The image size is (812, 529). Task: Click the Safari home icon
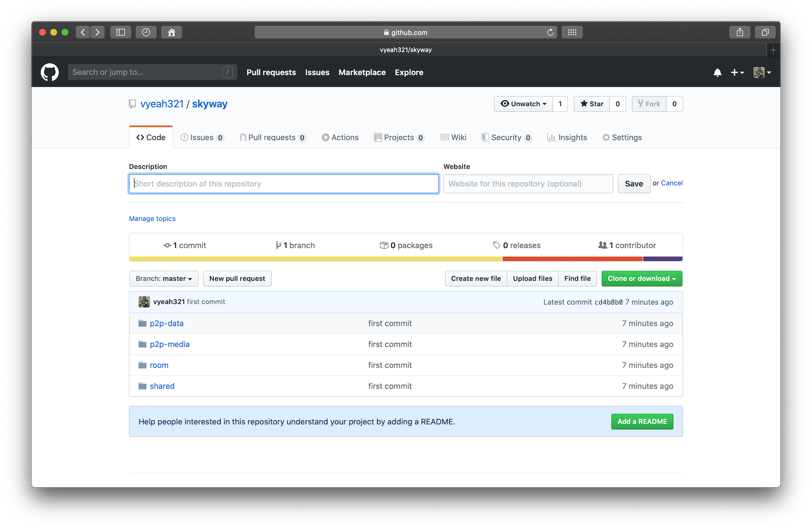point(171,32)
